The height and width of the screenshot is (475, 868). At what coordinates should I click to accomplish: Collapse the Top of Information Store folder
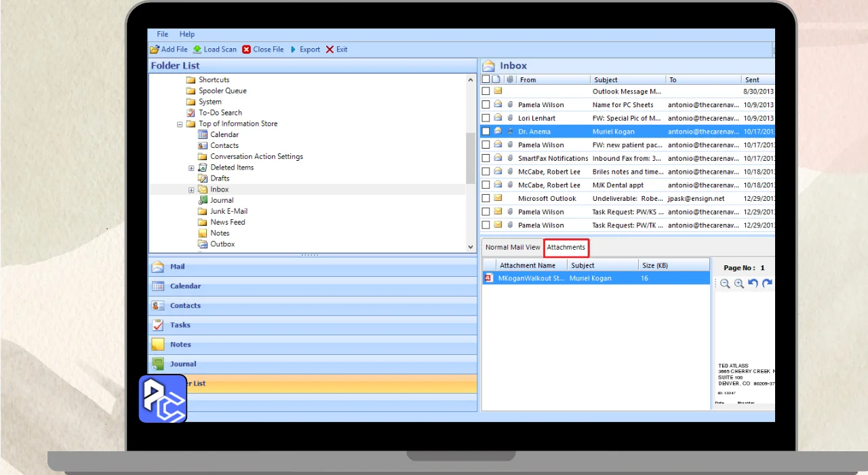point(180,124)
